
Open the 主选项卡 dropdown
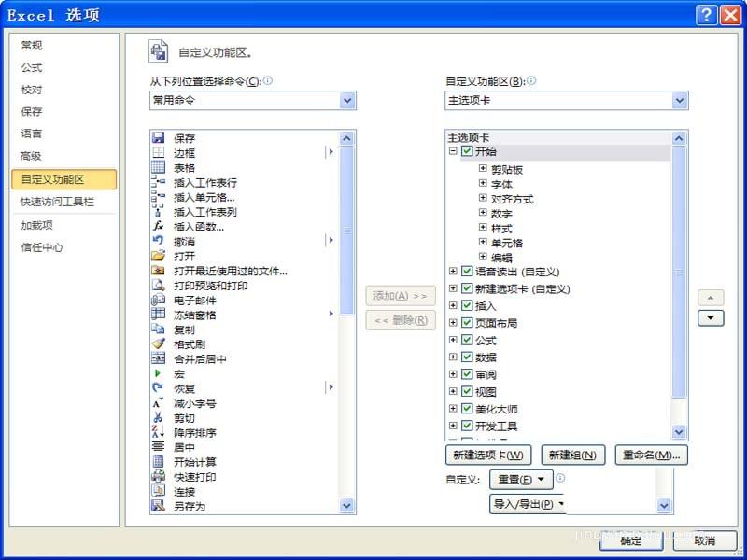(680, 100)
